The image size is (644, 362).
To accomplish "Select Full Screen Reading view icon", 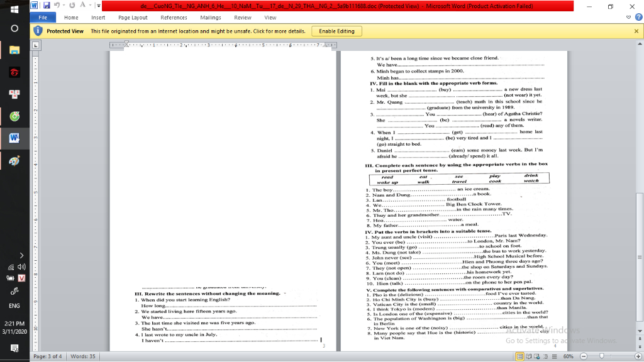I will coord(529,356).
